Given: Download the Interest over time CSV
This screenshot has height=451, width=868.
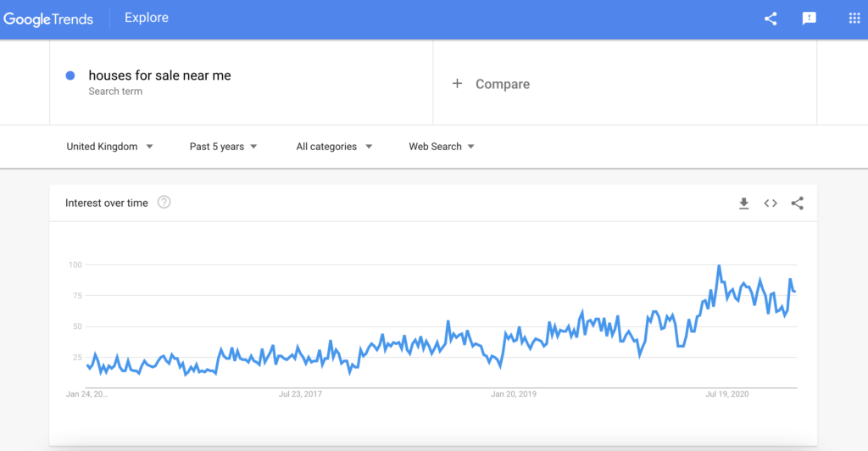Looking at the screenshot, I should coord(744,203).
